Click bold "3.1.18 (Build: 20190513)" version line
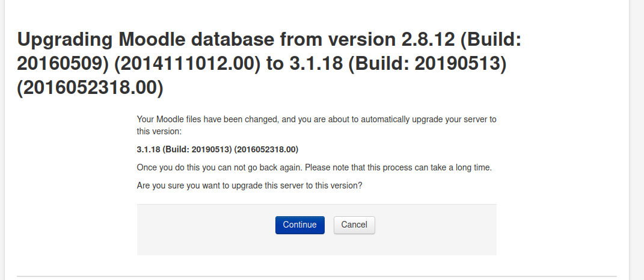 [x=185, y=149]
